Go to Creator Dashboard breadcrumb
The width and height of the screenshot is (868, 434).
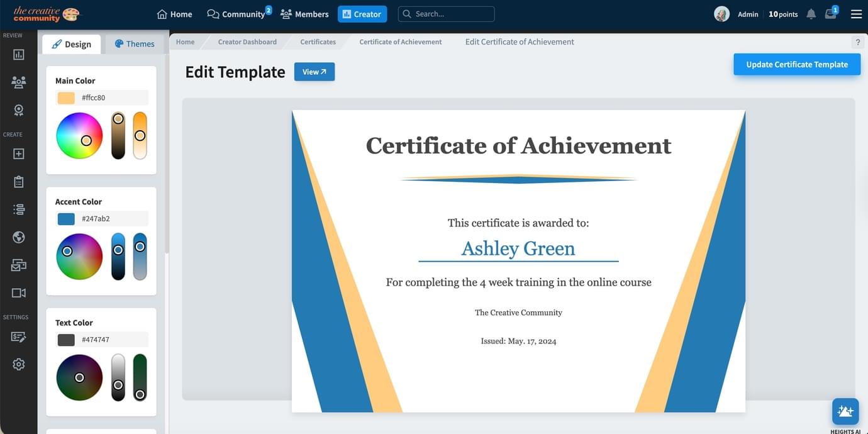(247, 42)
